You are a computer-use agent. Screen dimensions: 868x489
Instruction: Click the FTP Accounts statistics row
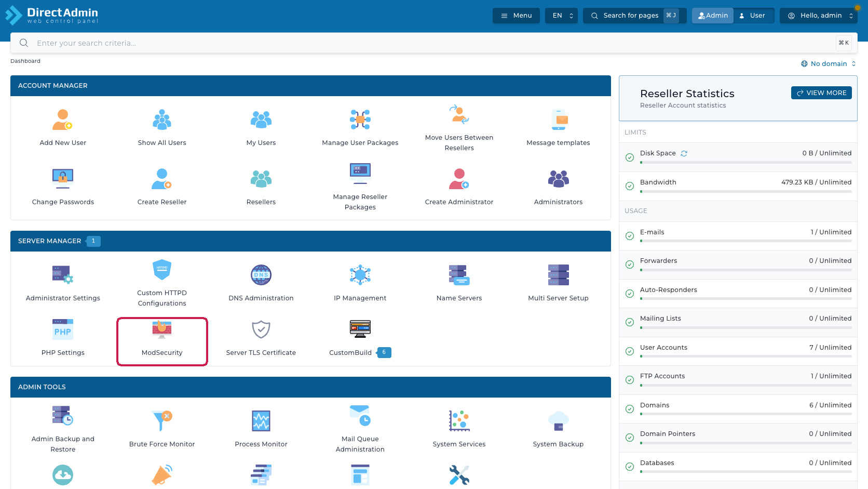[x=738, y=380]
